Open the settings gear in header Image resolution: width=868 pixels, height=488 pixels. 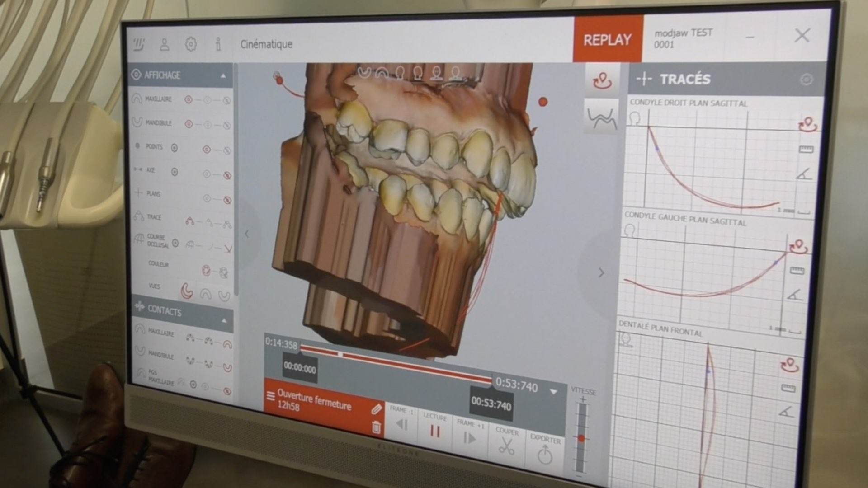pyautogui.click(x=191, y=44)
